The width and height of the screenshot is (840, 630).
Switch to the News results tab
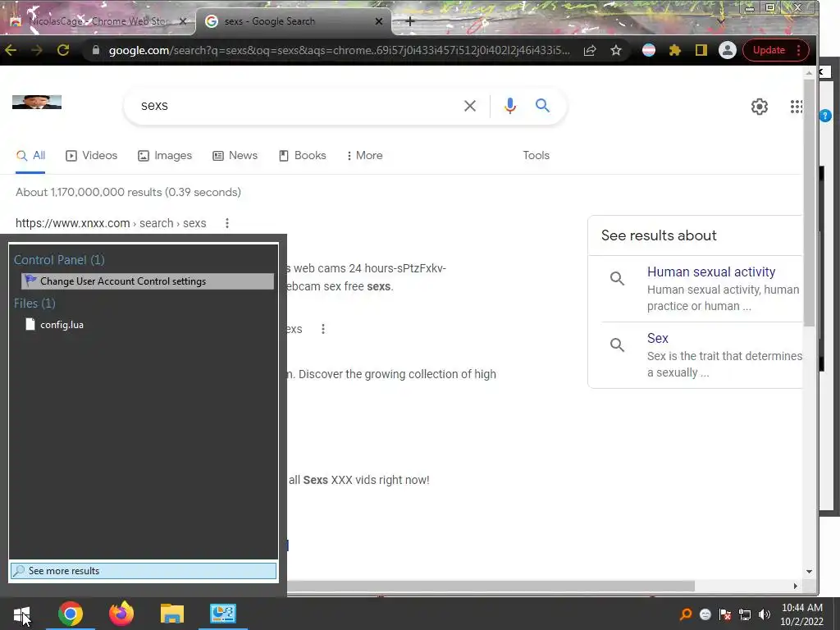(235, 155)
